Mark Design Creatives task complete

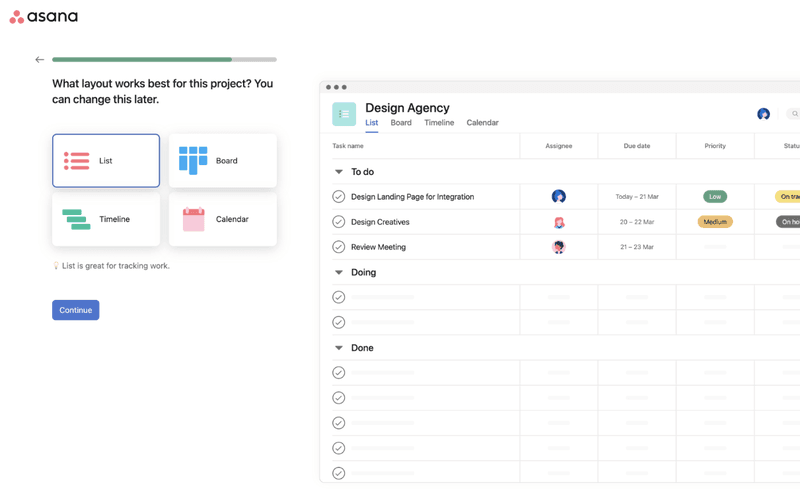339,222
